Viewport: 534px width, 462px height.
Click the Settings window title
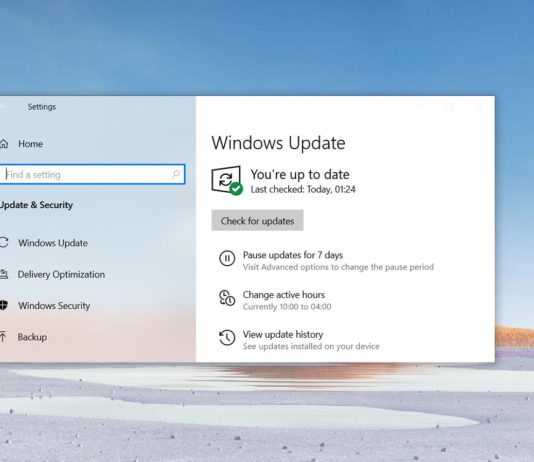(x=42, y=107)
